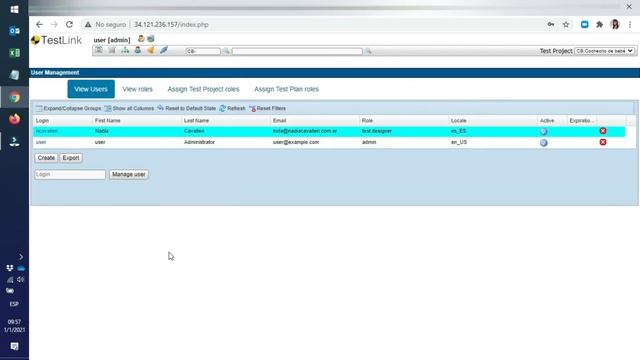The height and width of the screenshot is (360, 640).
Task: Bookmark this page with the star
Action: [x=566, y=24]
